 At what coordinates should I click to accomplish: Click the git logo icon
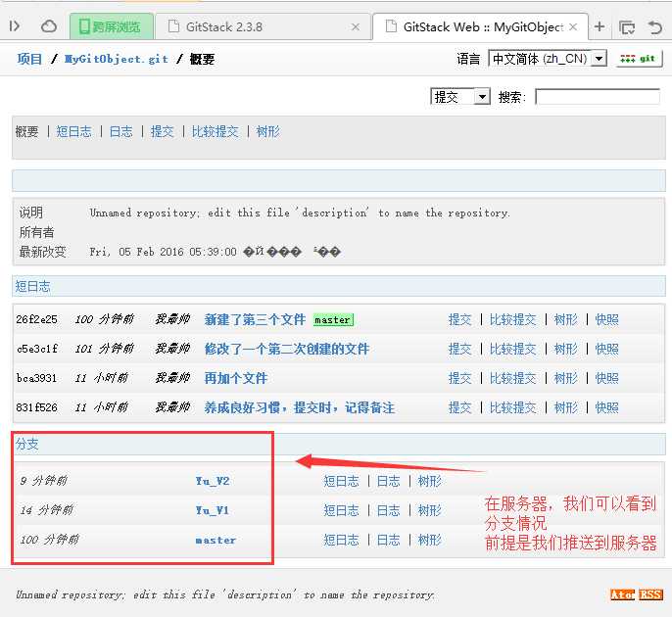point(638,59)
